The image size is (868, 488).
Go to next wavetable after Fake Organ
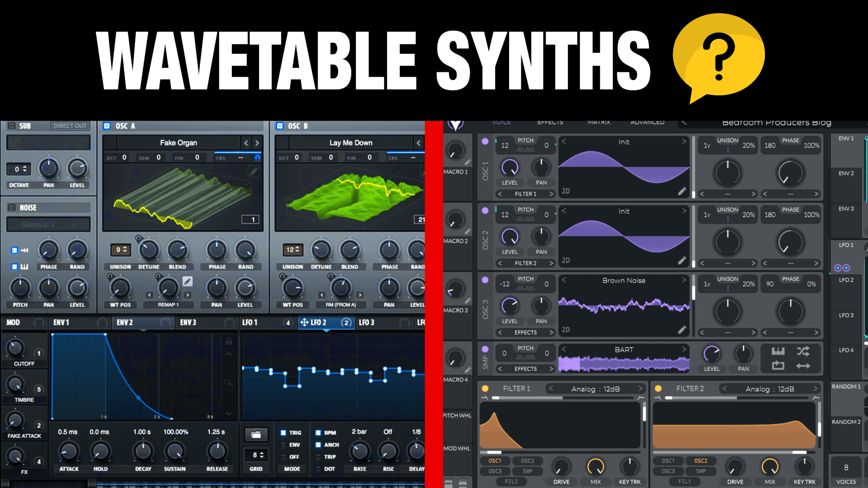pos(257,143)
